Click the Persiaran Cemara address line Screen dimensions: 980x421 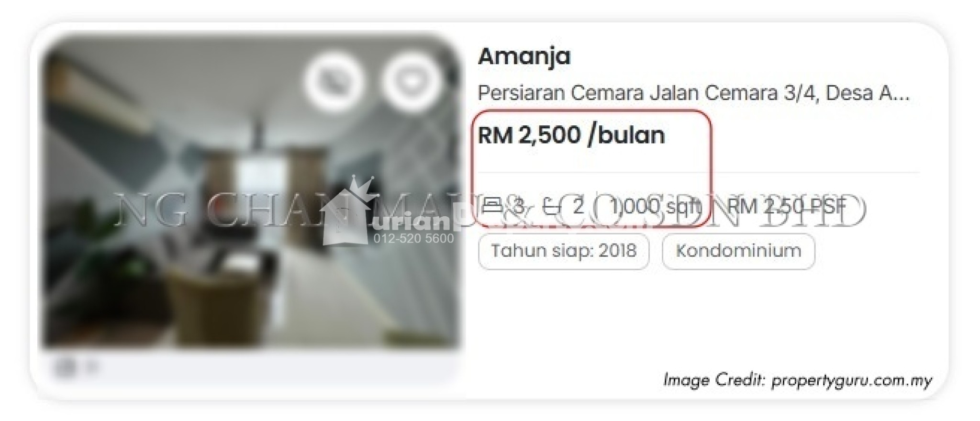click(x=693, y=93)
